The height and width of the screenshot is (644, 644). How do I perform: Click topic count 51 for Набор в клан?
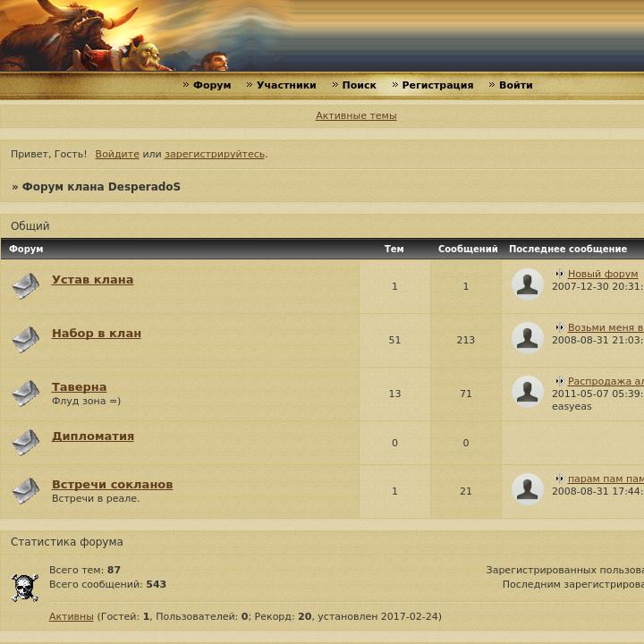pos(394,340)
